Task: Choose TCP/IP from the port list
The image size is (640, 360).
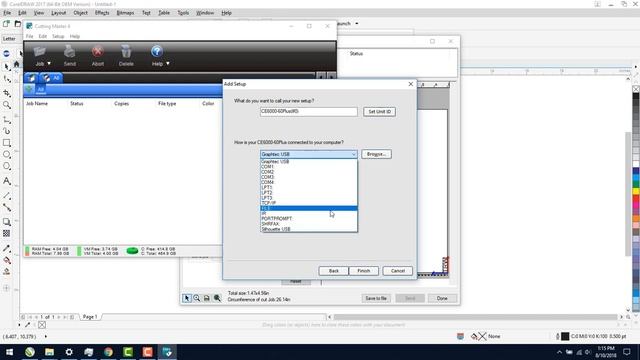Action: tap(309, 203)
